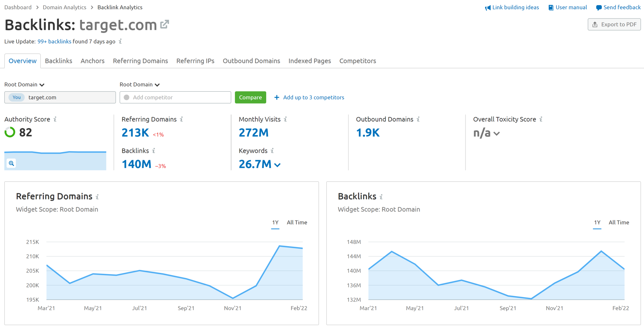
Task: Click the Authority Score ring icon
Action: (x=10, y=132)
